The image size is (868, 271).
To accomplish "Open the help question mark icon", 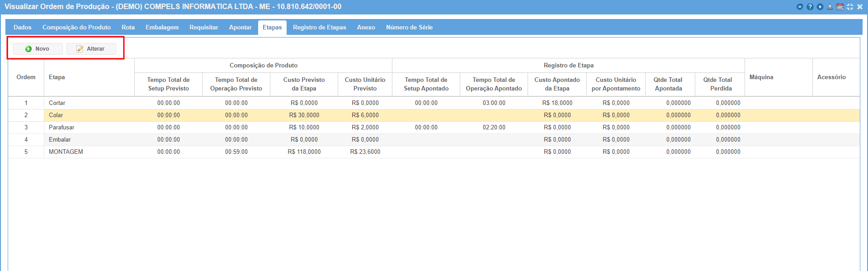I will 810,7.
